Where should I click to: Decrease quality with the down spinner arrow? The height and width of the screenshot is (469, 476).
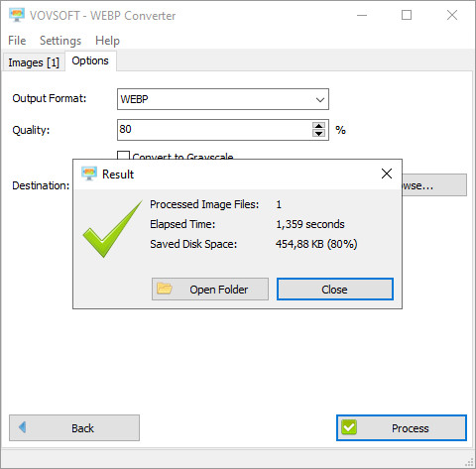tap(318, 133)
